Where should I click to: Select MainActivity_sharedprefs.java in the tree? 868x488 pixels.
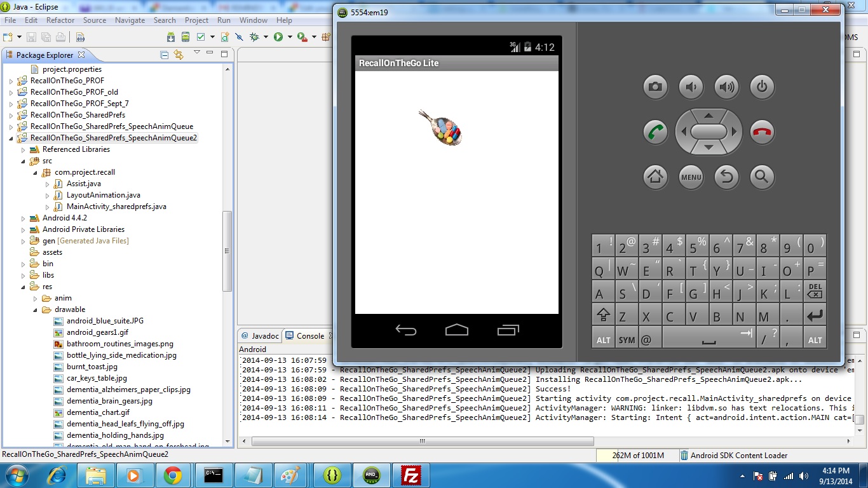click(116, 207)
